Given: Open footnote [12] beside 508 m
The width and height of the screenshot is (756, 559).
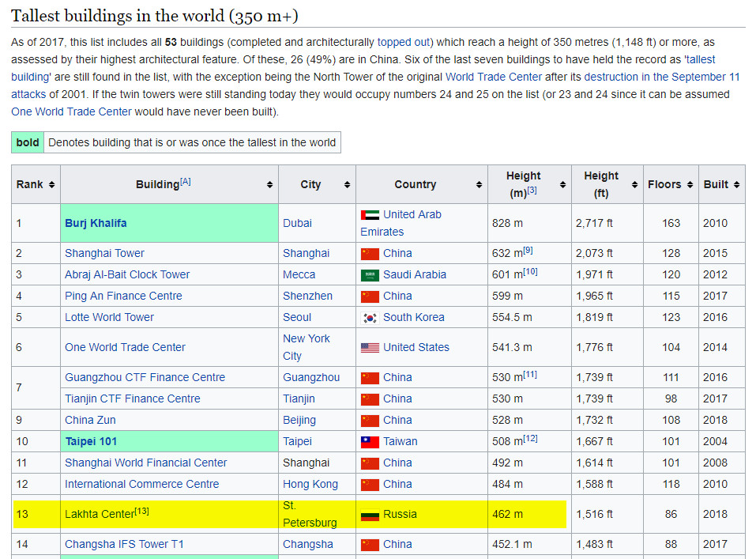Looking at the screenshot, I should [530, 438].
